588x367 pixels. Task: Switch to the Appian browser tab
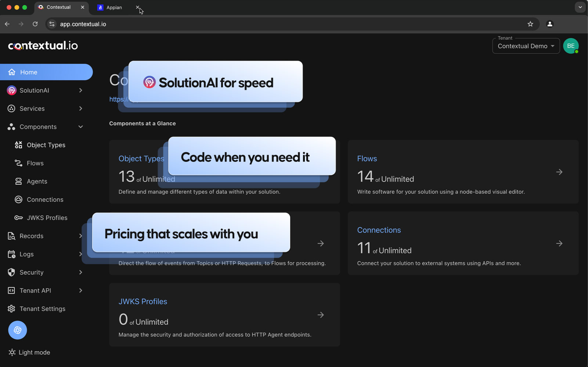pyautogui.click(x=114, y=7)
